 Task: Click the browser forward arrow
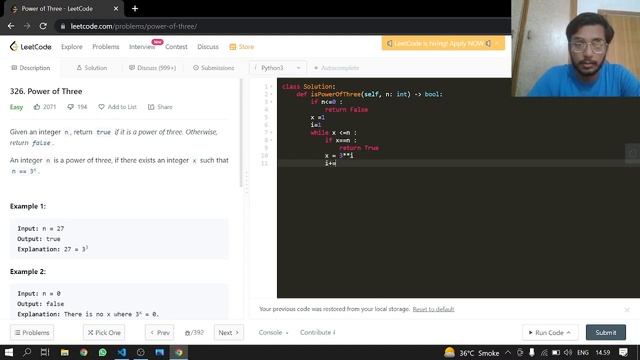click(27, 26)
